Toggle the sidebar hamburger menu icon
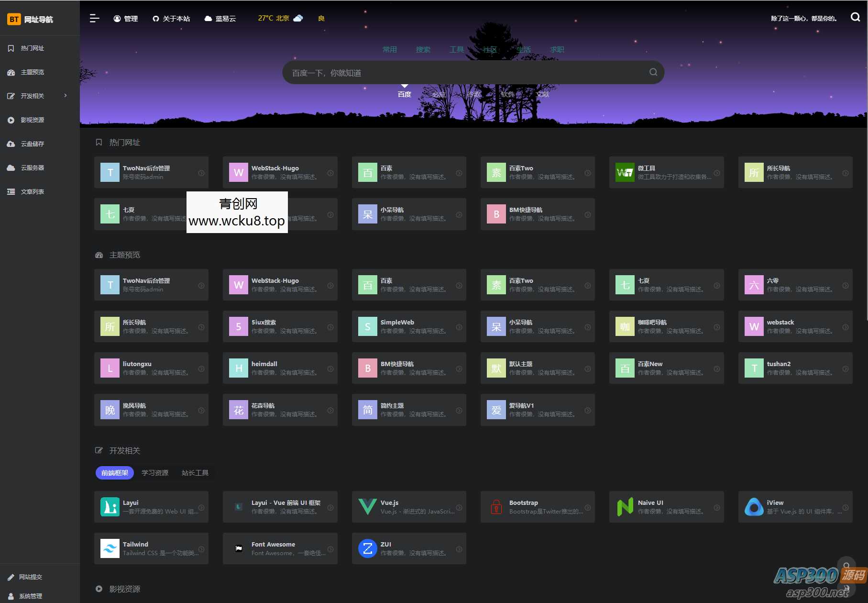868x603 pixels. coord(94,18)
